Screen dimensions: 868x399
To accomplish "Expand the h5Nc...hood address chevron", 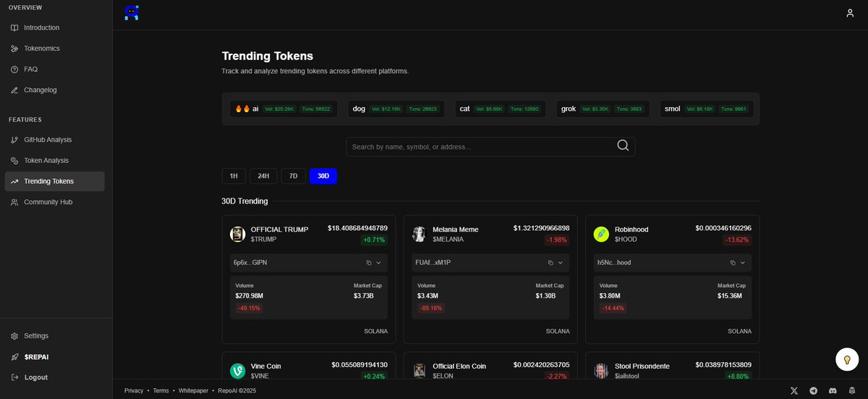I will [x=743, y=263].
